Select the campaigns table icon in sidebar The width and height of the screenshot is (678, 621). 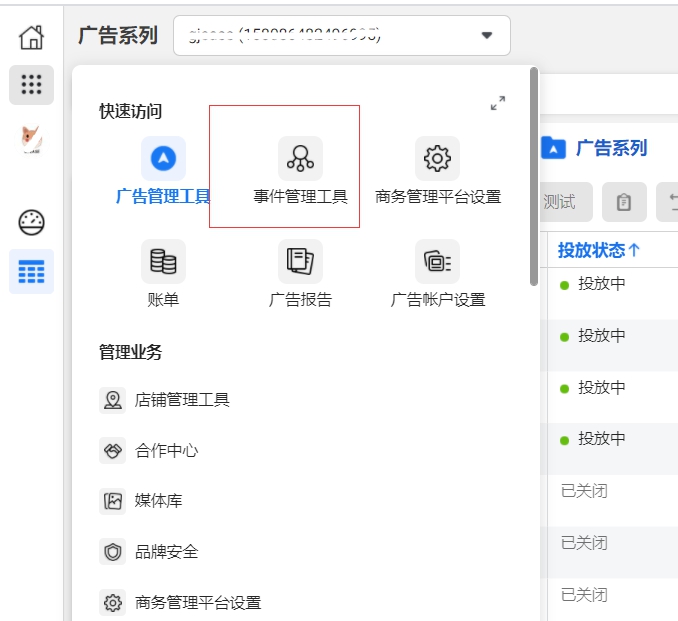point(31,271)
